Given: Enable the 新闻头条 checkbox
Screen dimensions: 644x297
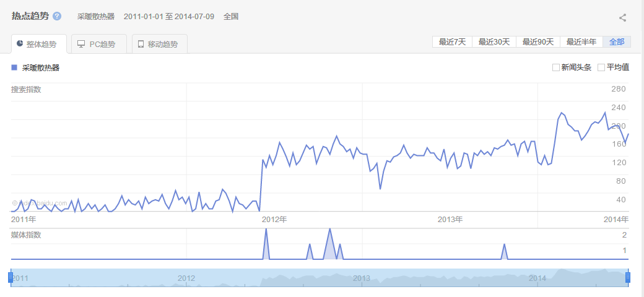Looking at the screenshot, I should coord(555,67).
